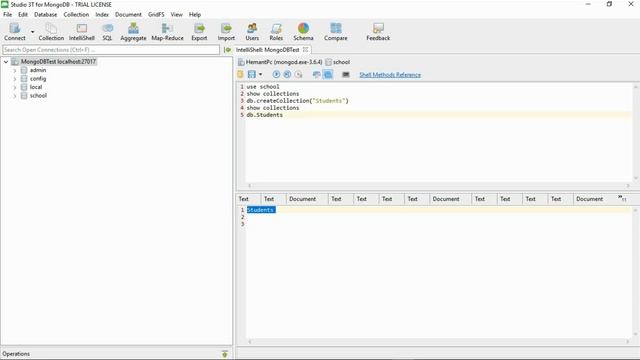This screenshot has height=360, width=640.
Task: Open the Edit menu
Action: (x=23, y=14)
